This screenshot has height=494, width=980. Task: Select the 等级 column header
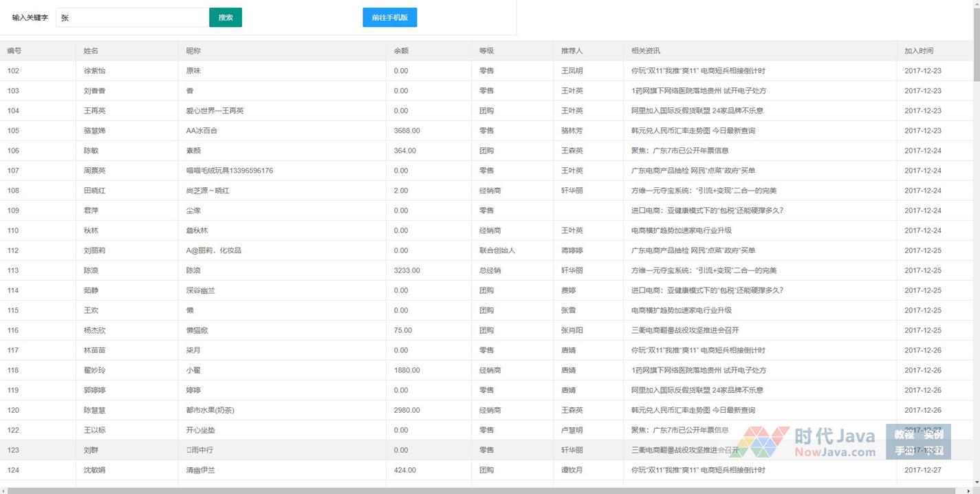(486, 51)
